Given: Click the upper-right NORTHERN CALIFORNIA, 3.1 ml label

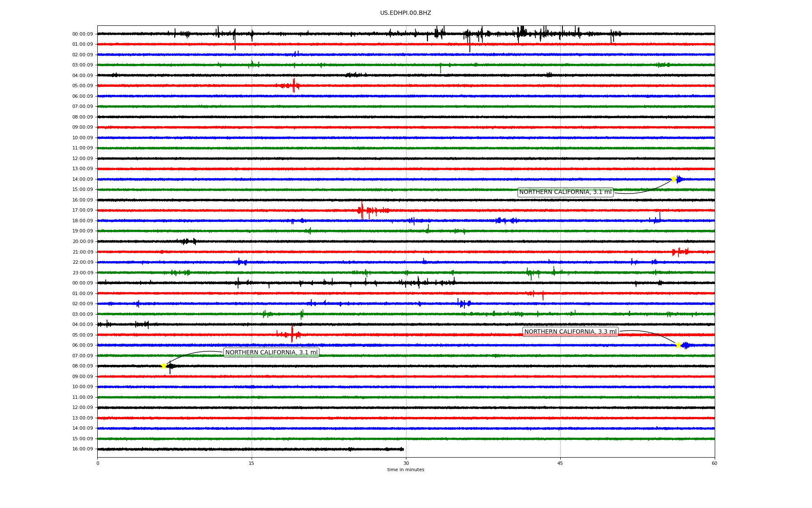Looking at the screenshot, I should 565,192.
